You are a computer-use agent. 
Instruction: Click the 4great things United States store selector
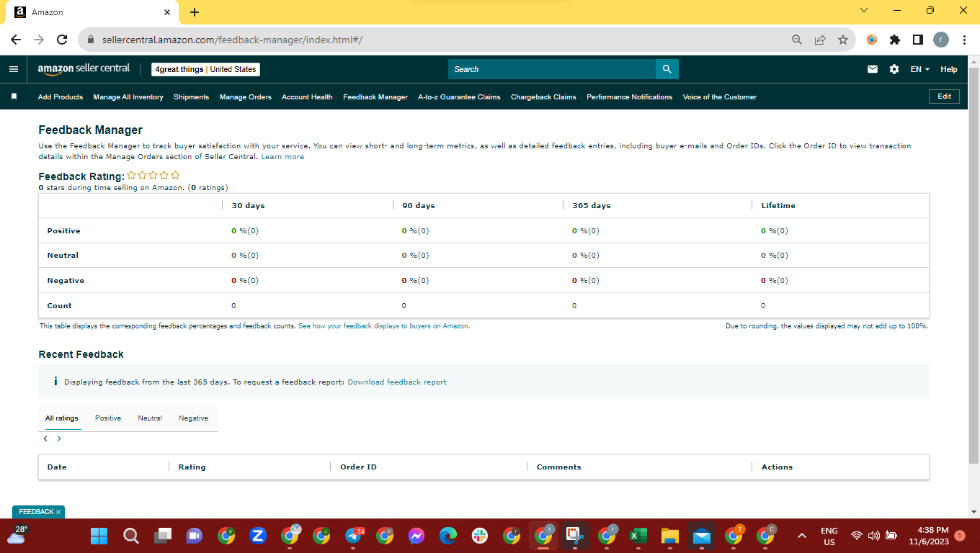click(x=205, y=69)
